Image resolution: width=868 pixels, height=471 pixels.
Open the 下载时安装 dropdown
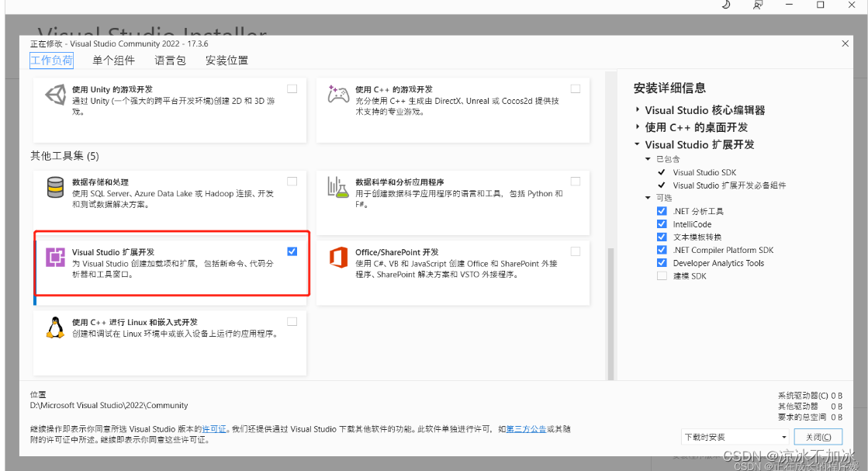pyautogui.click(x=735, y=437)
